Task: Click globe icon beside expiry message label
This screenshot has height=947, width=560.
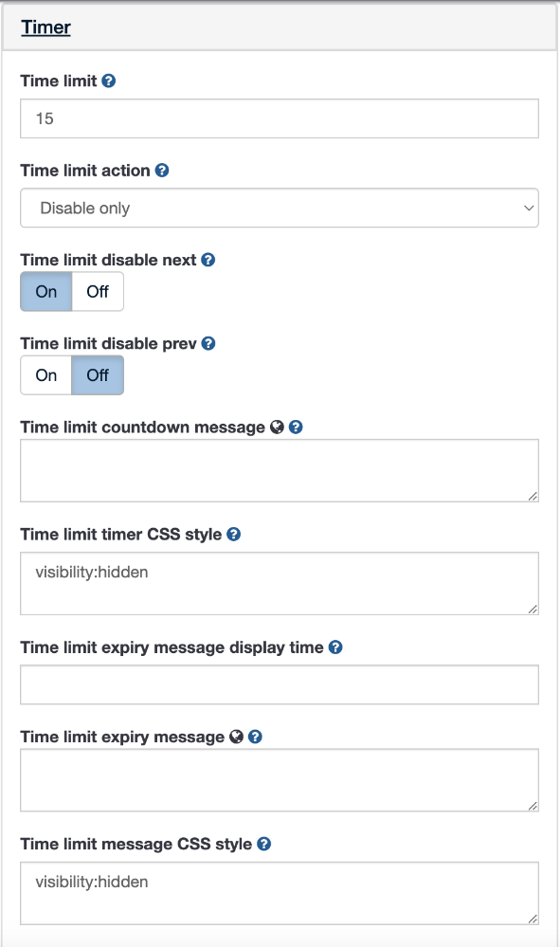Action: click(x=237, y=737)
